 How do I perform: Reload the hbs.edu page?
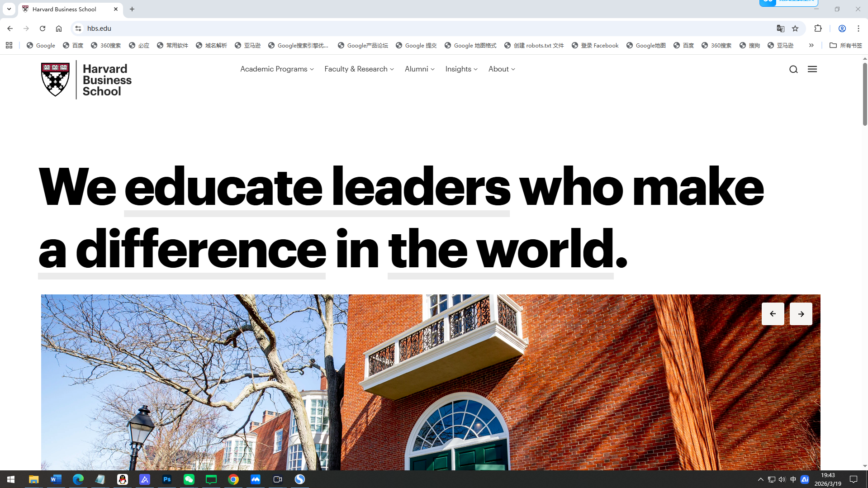pos(43,28)
